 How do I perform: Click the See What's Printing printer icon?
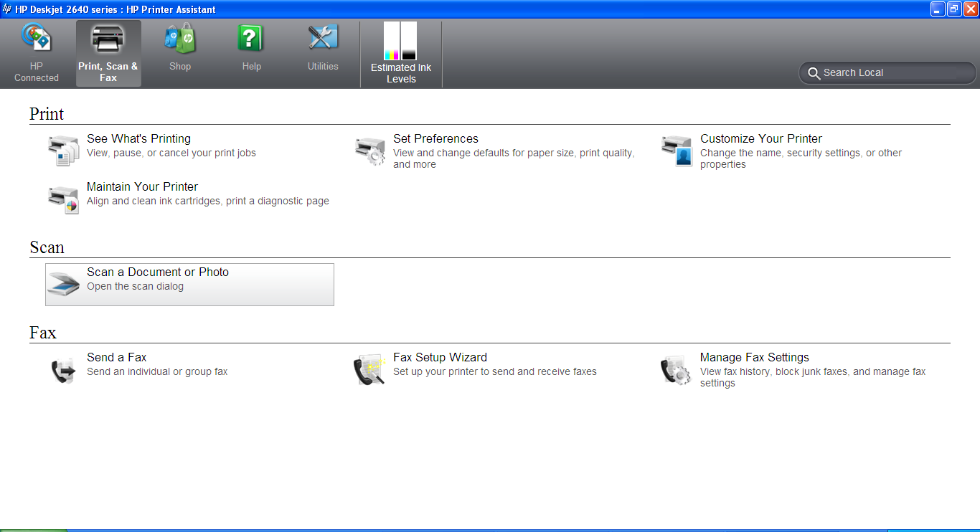pyautogui.click(x=63, y=151)
